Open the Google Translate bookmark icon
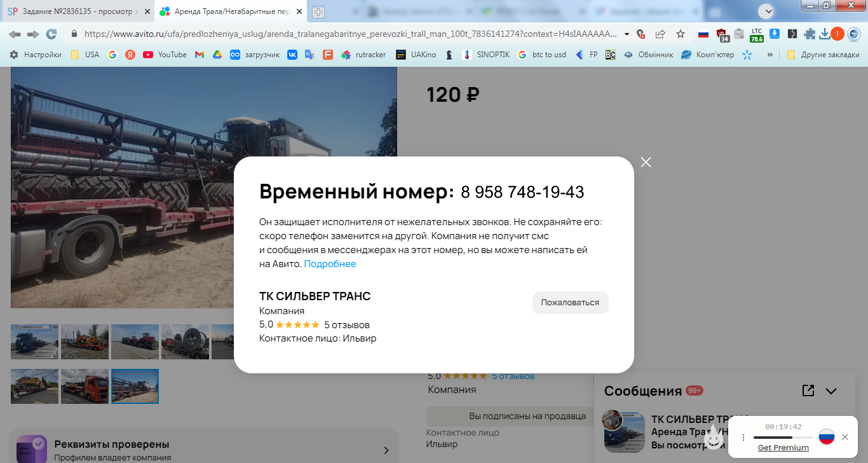The height and width of the screenshot is (463, 868). 309,55
